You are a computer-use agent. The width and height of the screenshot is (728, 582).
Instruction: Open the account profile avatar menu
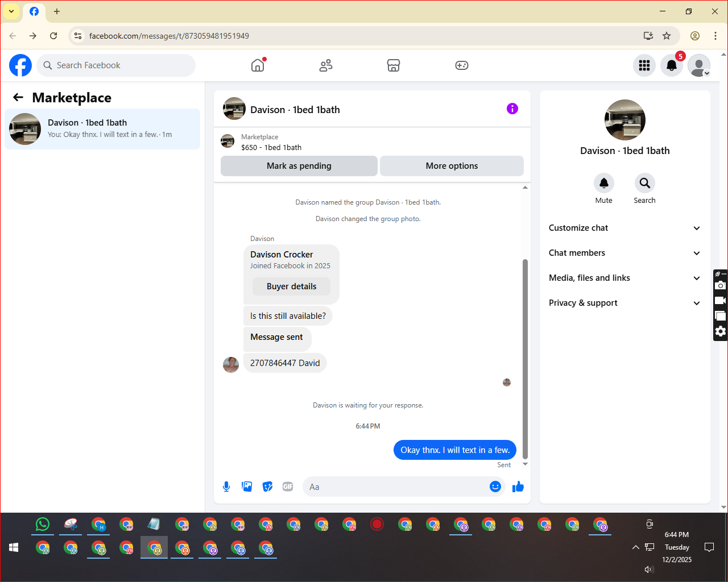pos(699,65)
